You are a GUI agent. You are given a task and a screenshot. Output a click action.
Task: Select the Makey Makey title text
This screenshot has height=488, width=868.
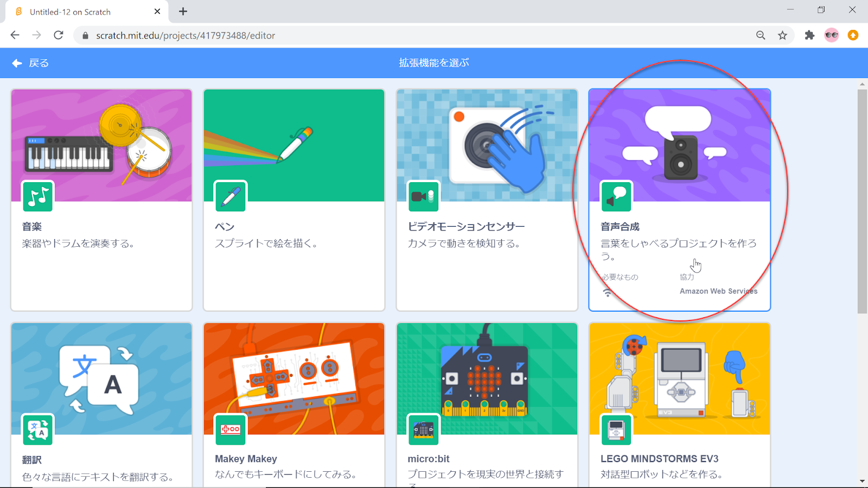coord(246,459)
